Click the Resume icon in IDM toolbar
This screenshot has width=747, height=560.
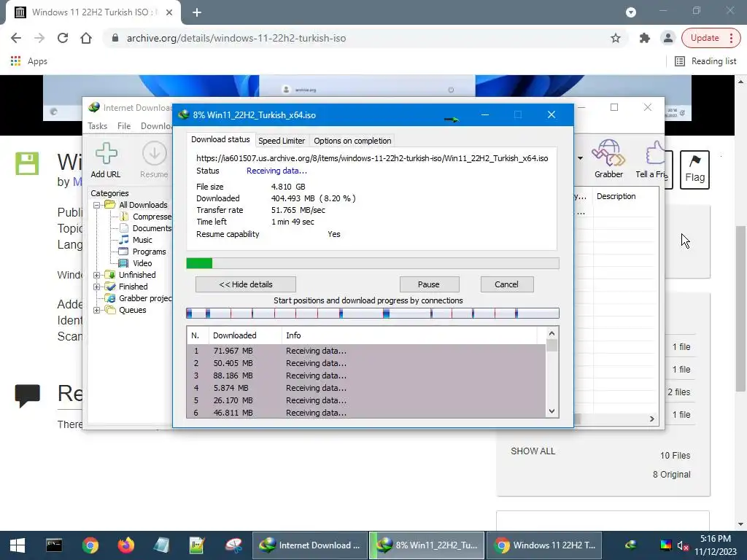click(154, 160)
